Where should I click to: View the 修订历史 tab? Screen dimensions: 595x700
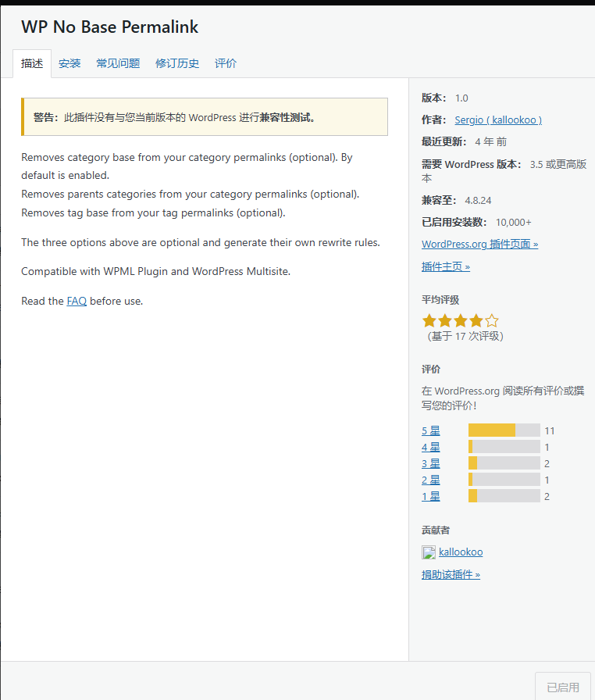[177, 63]
